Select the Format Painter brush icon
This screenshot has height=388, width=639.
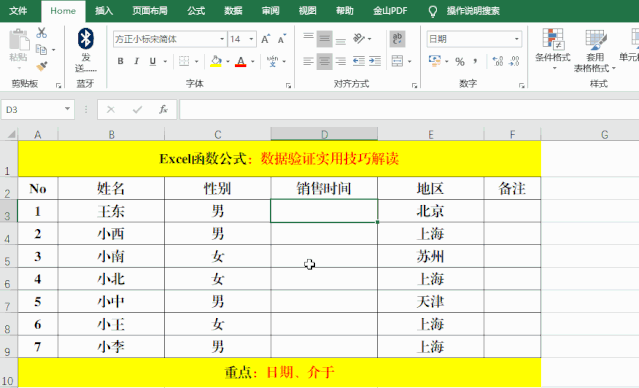42,66
